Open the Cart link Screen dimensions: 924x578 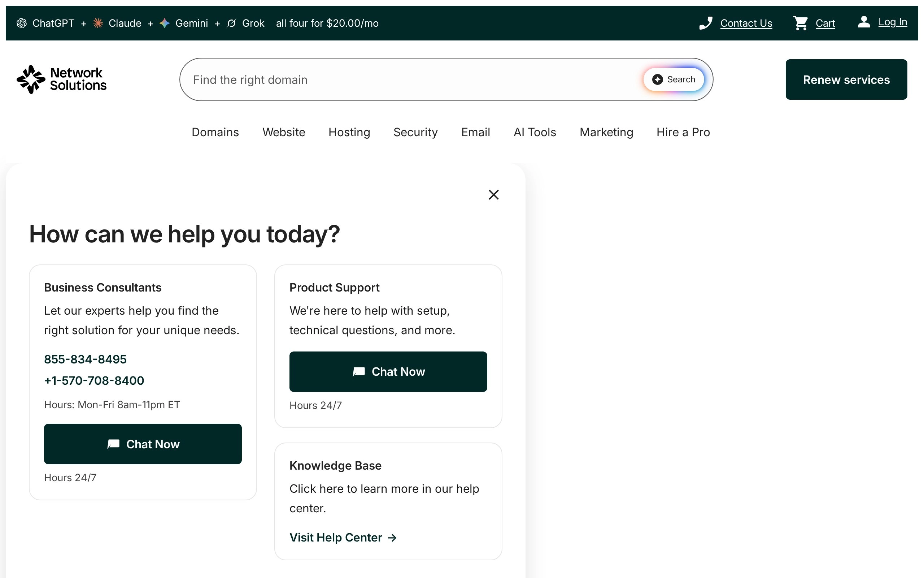825,23
